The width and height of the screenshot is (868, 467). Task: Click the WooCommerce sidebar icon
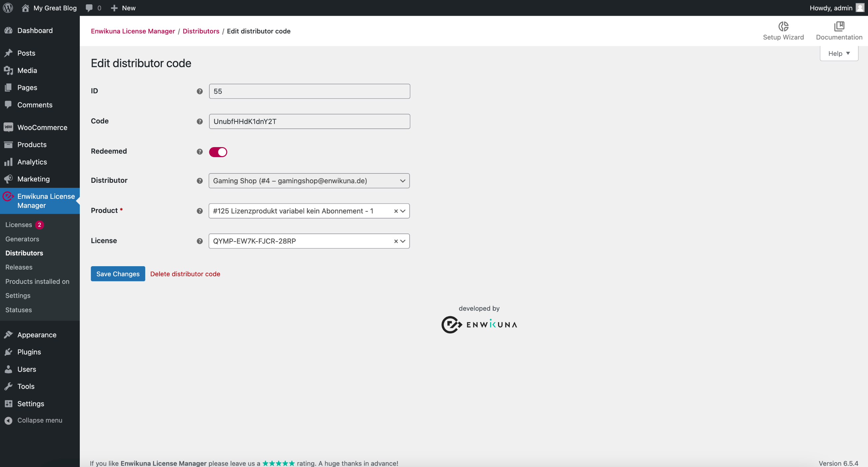click(x=9, y=128)
